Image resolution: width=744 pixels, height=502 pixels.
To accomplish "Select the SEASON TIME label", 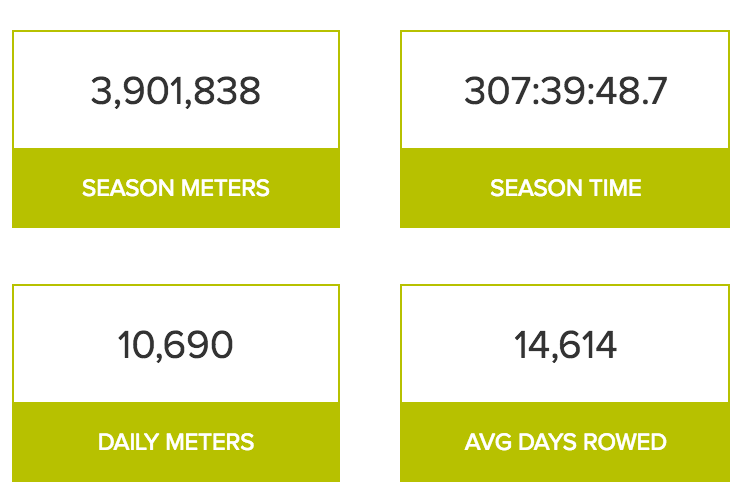I will coord(565,188).
